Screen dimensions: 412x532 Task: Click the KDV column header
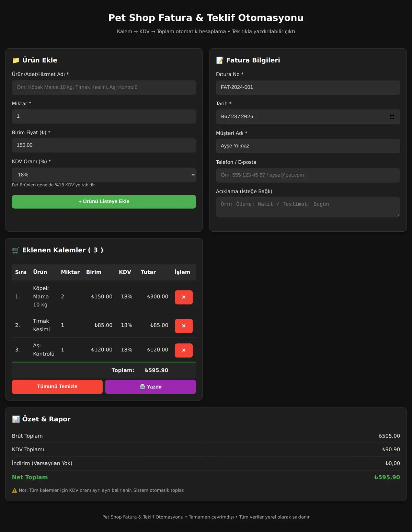point(125,272)
